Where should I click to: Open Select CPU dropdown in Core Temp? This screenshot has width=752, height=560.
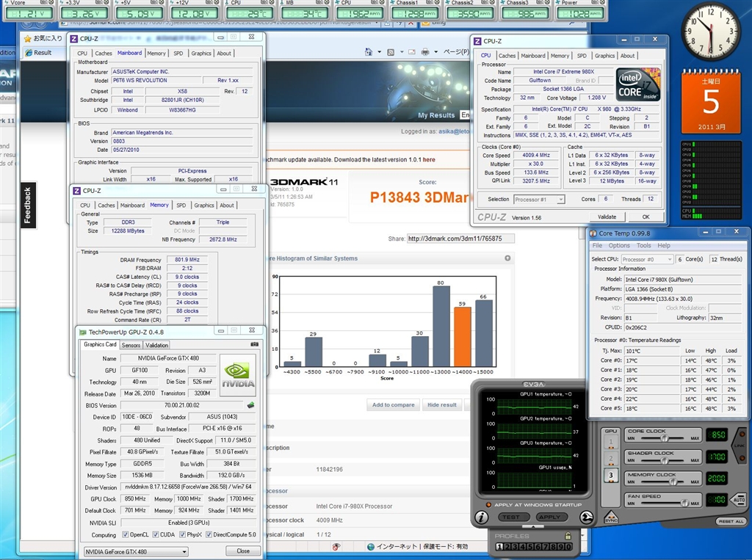pos(647,259)
